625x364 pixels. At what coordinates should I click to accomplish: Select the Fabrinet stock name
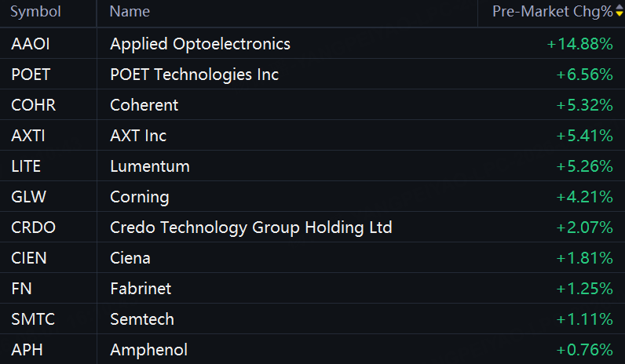141,289
